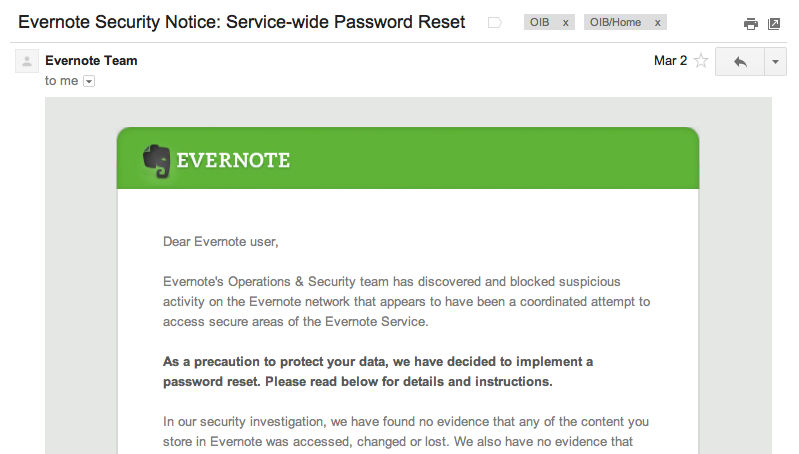The image size is (799, 454).
Task: Star this Evernote message
Action: coord(701,61)
